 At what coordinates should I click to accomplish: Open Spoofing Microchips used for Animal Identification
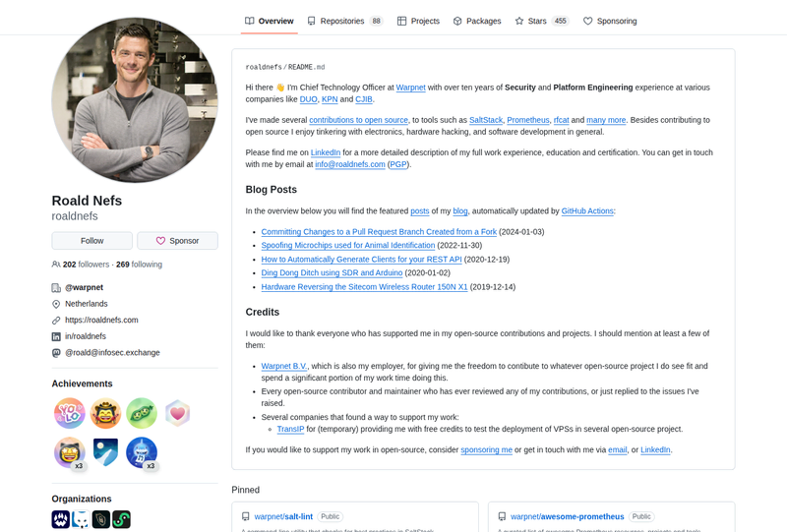[x=348, y=246]
